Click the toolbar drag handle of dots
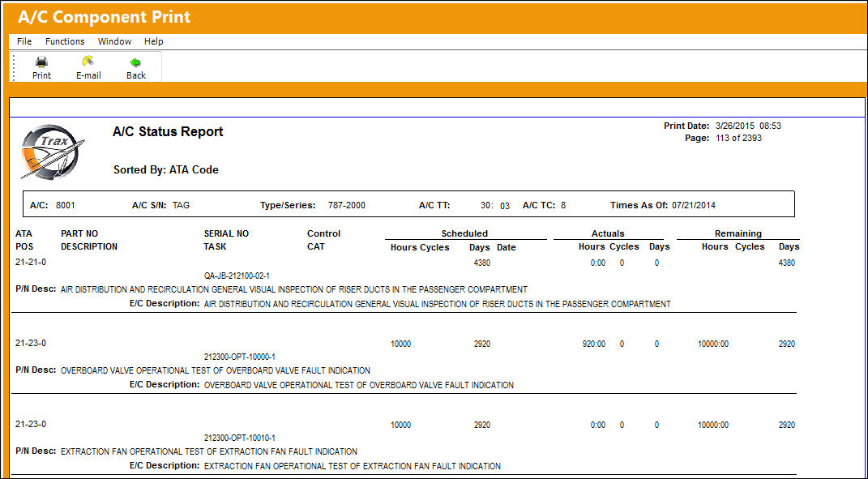This screenshot has width=868, height=479. (x=13, y=67)
